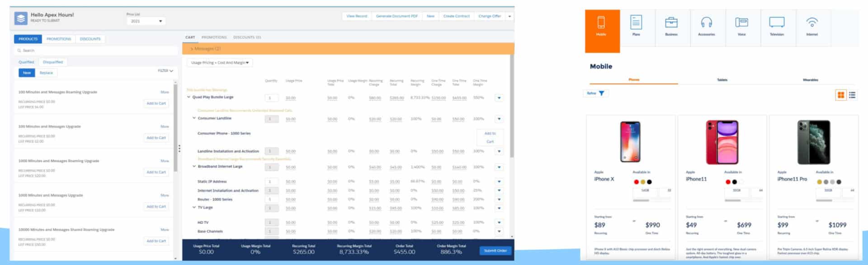Screen dimensions: 868x265
Task: Select the Replace product mode
Action: (x=46, y=73)
